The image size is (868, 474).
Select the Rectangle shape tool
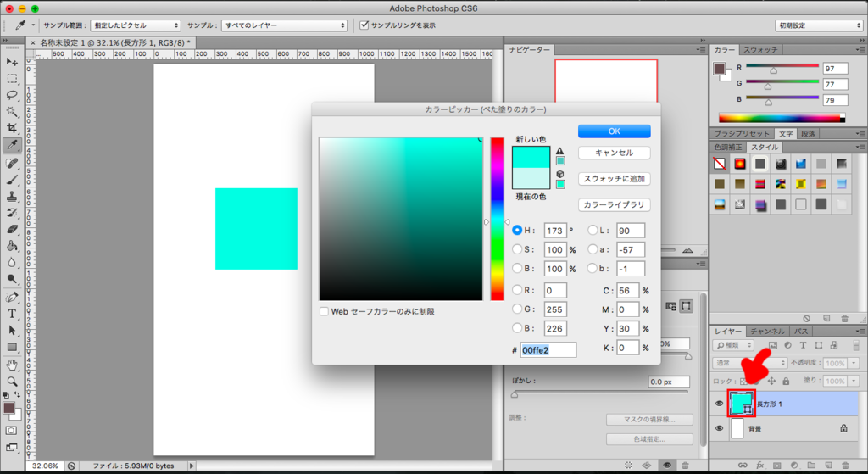coord(12,347)
